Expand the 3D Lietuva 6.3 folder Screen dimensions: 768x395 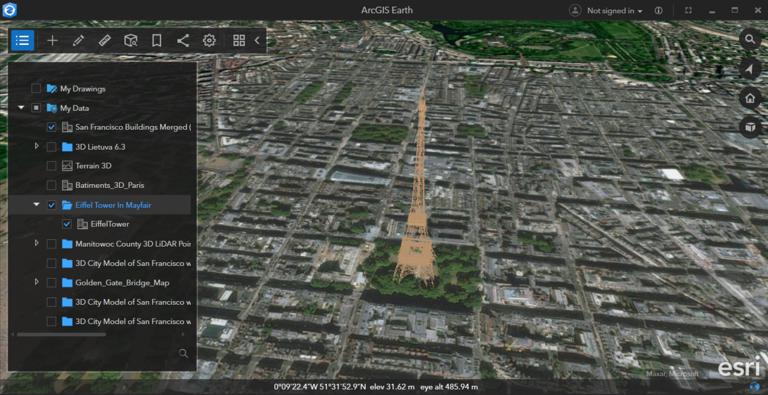click(x=36, y=146)
